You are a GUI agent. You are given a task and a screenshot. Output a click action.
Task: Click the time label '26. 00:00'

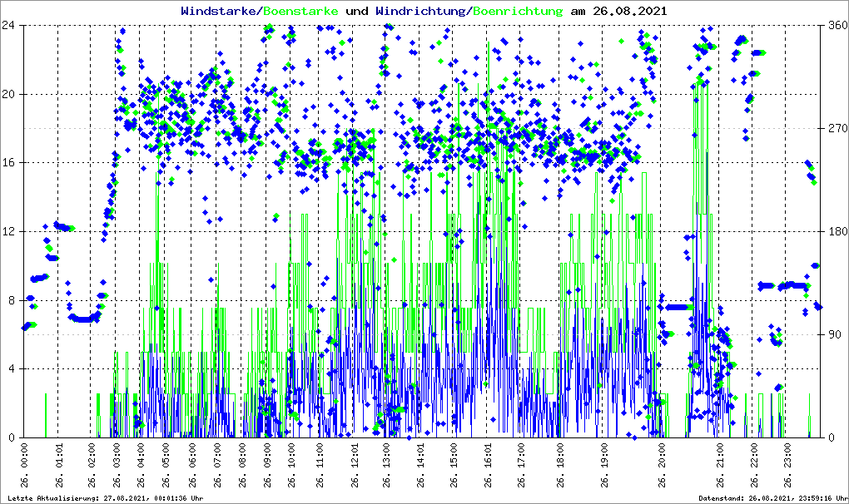click(25, 466)
